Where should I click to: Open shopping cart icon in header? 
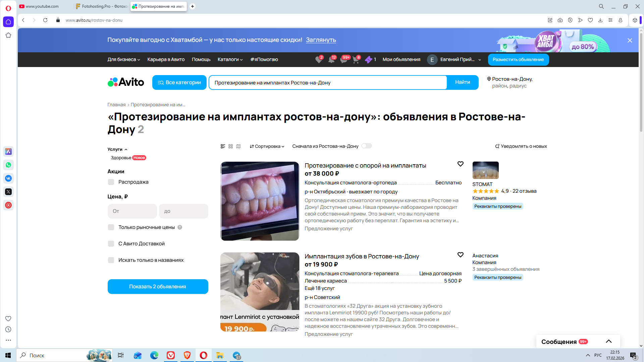click(356, 60)
